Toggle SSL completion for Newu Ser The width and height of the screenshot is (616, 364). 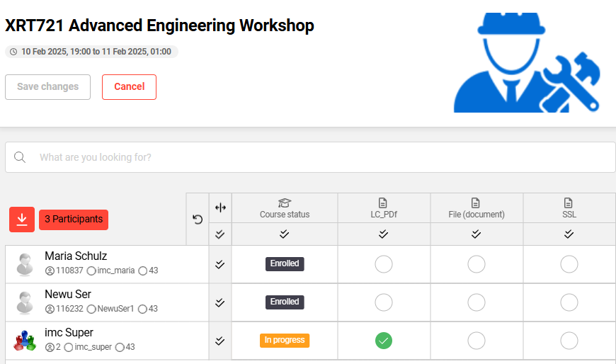pos(569,302)
